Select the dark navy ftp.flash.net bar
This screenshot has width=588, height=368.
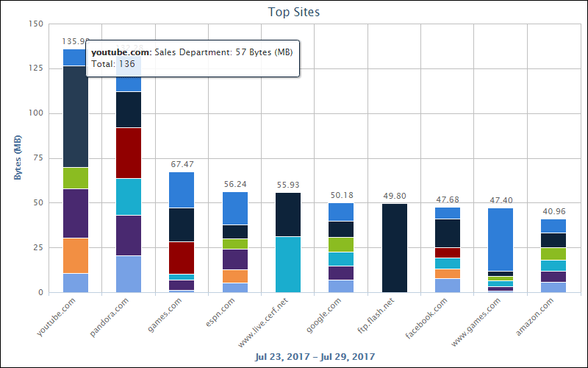(395, 248)
